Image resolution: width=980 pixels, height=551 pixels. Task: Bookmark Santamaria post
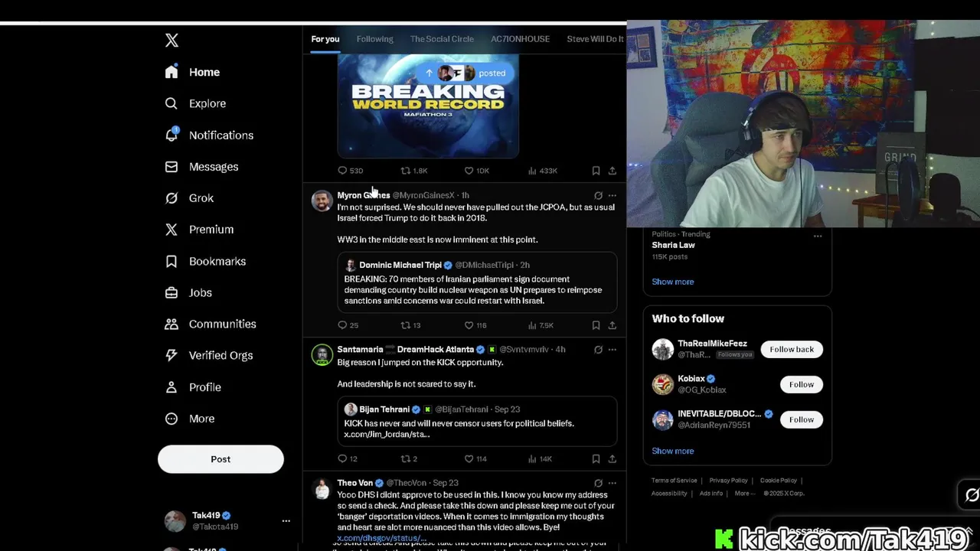tap(596, 459)
